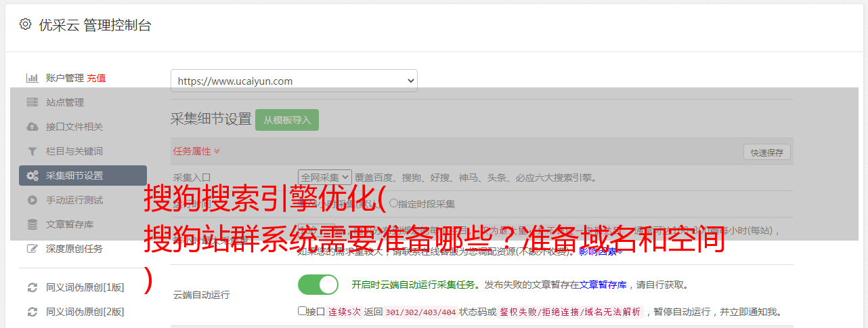
Task: Click the gears icon for 采集细节设置
Action: (32, 176)
